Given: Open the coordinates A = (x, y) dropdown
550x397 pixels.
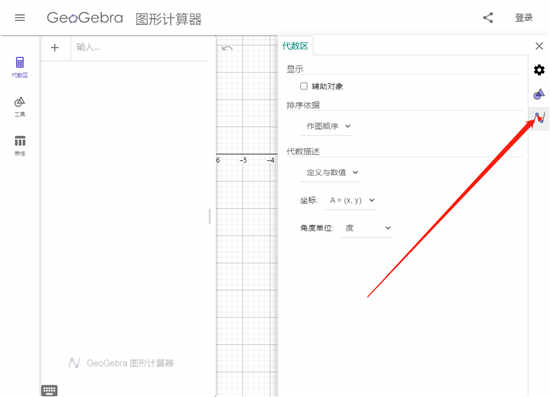Looking at the screenshot, I should tap(351, 200).
